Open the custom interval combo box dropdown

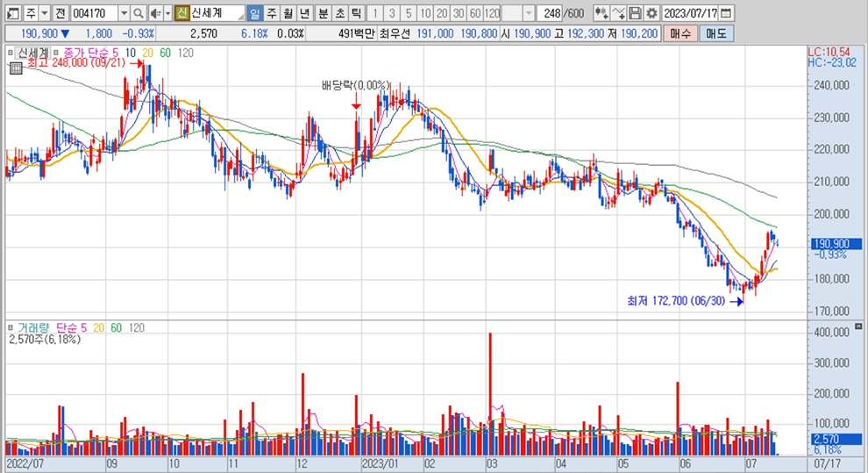tap(529, 13)
